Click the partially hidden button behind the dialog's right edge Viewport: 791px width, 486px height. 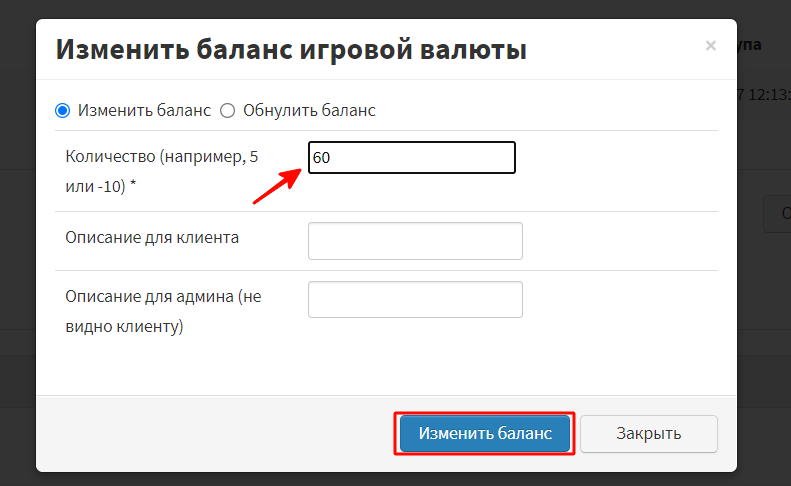[776, 213]
